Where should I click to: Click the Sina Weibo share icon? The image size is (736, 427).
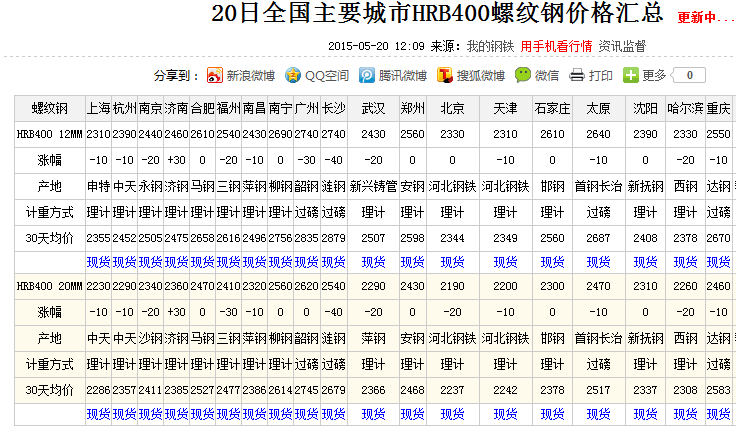(215, 75)
